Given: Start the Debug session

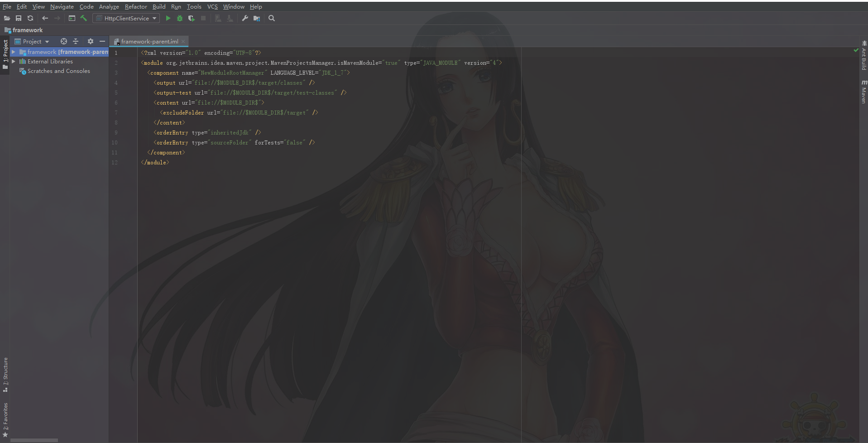Looking at the screenshot, I should click(x=179, y=18).
